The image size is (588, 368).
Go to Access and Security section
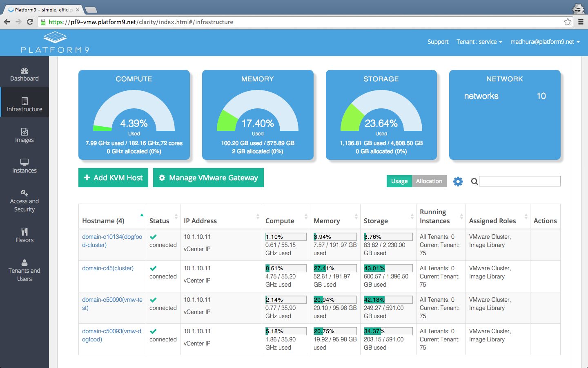(x=24, y=201)
